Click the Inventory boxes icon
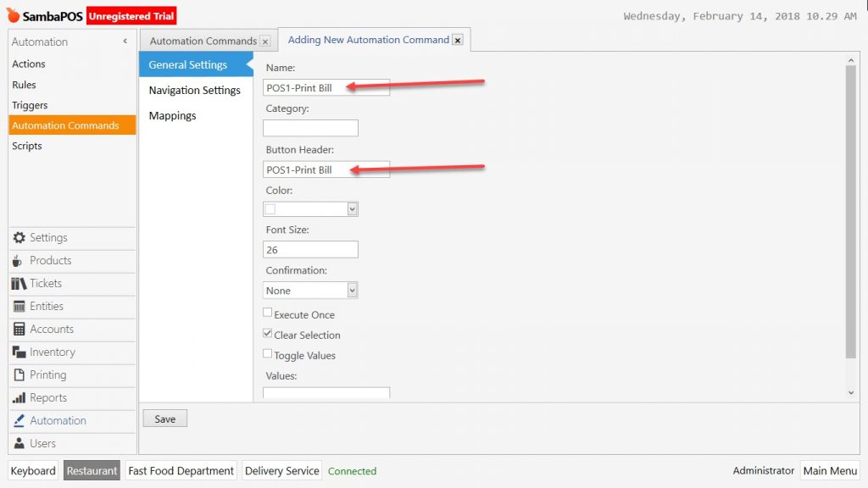 click(19, 352)
